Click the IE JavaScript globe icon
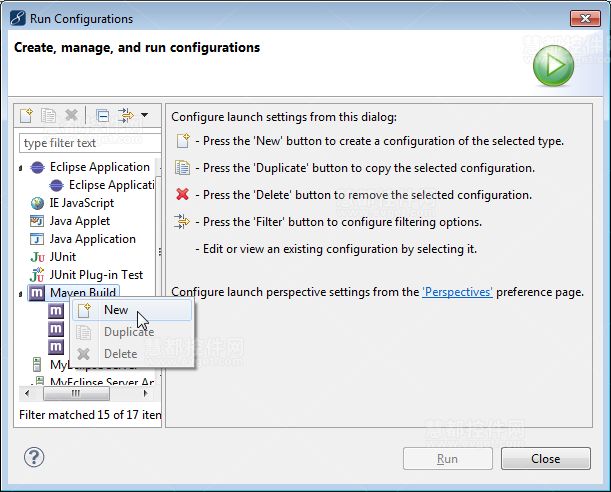Image resolution: width=611 pixels, height=492 pixels. [37, 203]
